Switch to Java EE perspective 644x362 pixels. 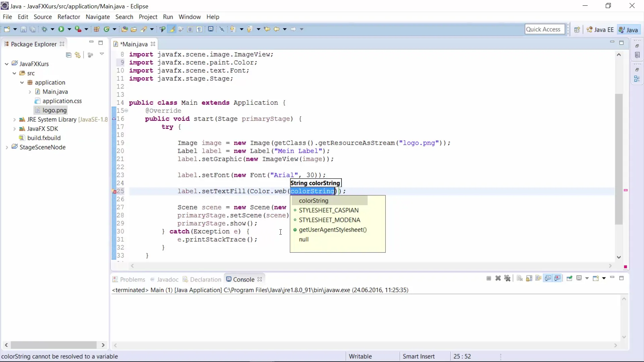[600, 30]
